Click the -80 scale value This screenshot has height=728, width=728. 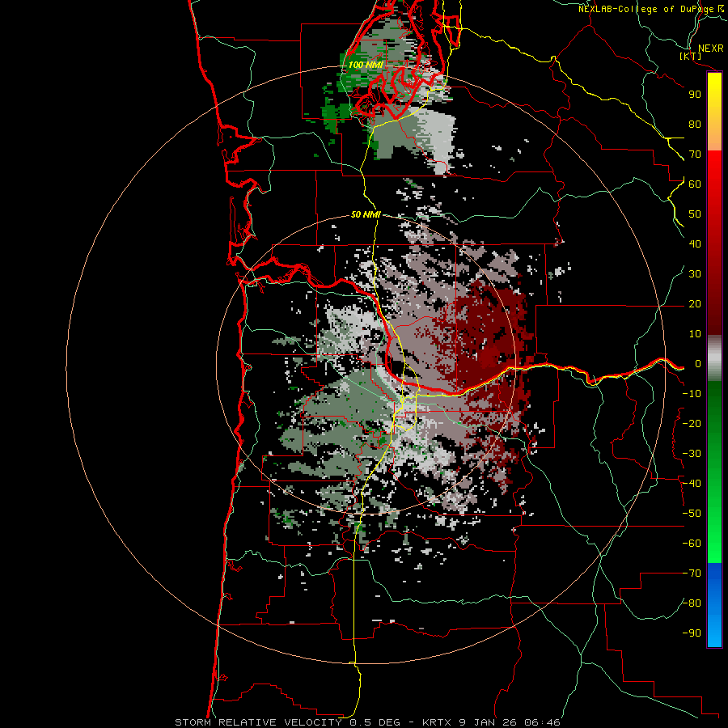click(692, 603)
